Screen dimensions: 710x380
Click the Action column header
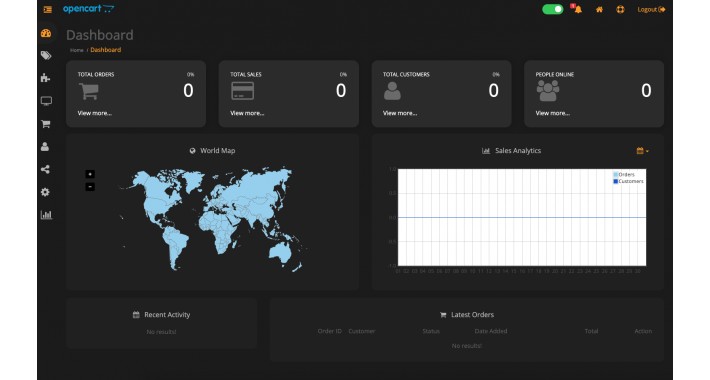(x=643, y=331)
